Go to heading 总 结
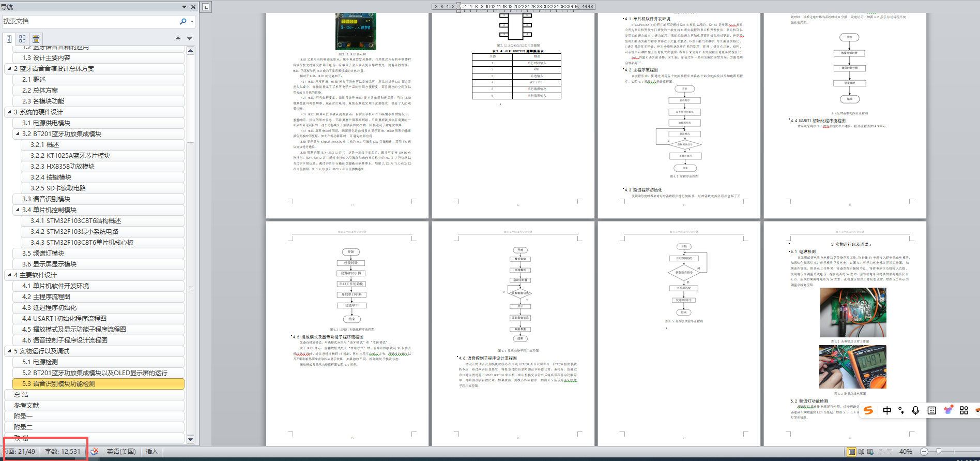Image resolution: width=980 pixels, height=461 pixels. point(94,394)
